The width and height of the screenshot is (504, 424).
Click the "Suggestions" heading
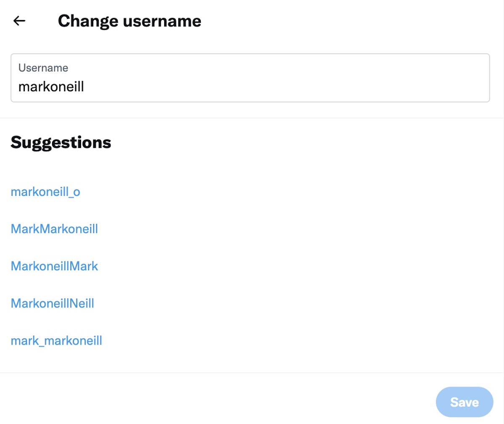(x=61, y=142)
